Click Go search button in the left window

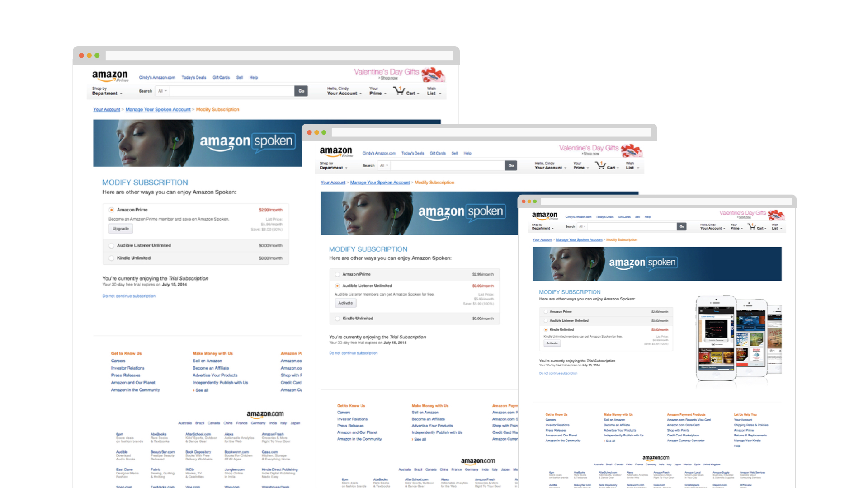[x=301, y=91]
